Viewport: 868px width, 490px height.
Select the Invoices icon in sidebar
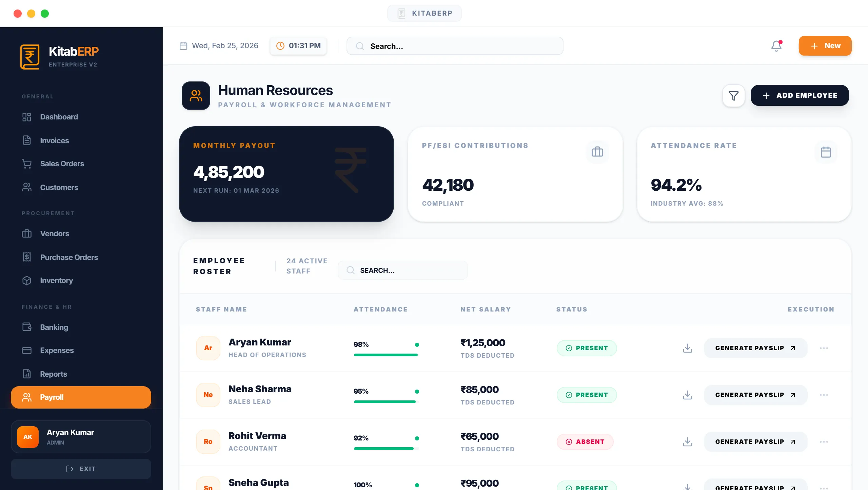point(27,140)
